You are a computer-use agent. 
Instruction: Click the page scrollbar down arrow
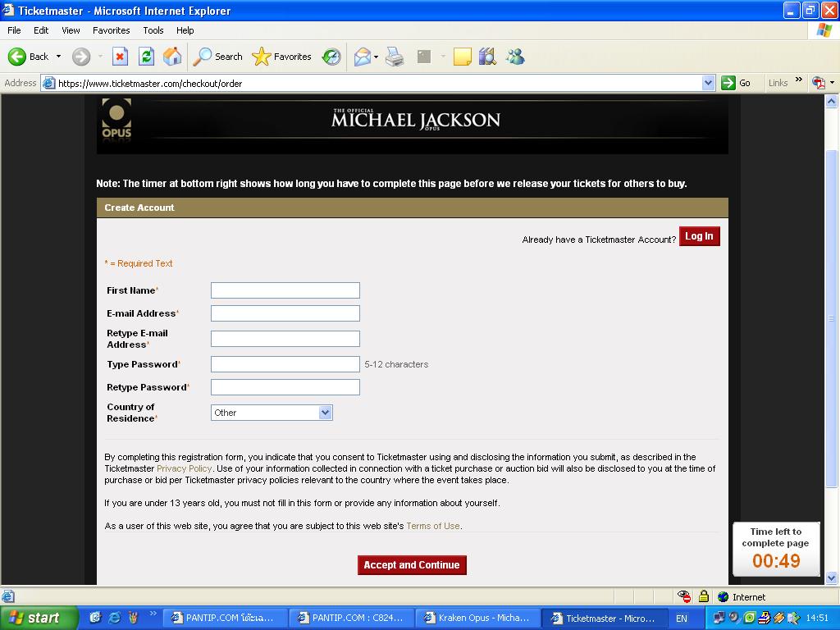click(831, 577)
